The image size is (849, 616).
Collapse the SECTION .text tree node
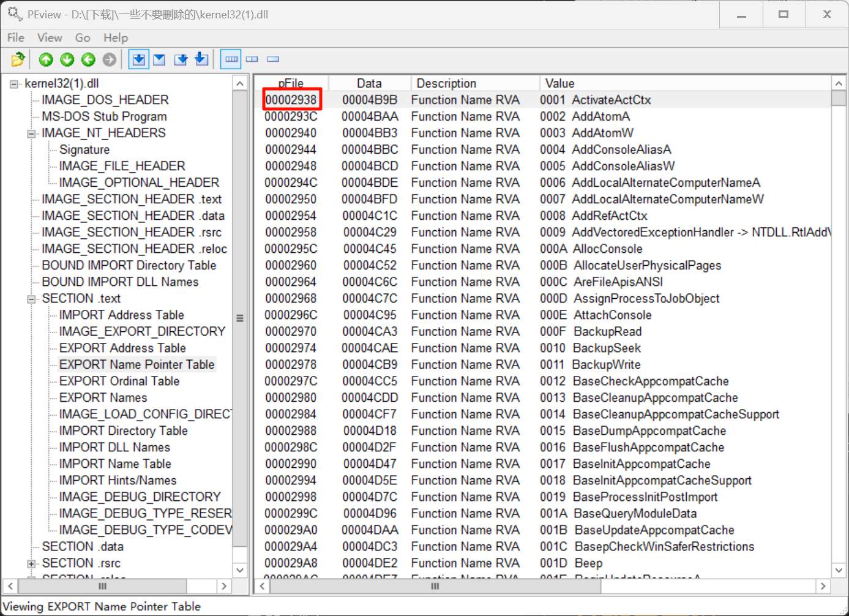[31, 299]
